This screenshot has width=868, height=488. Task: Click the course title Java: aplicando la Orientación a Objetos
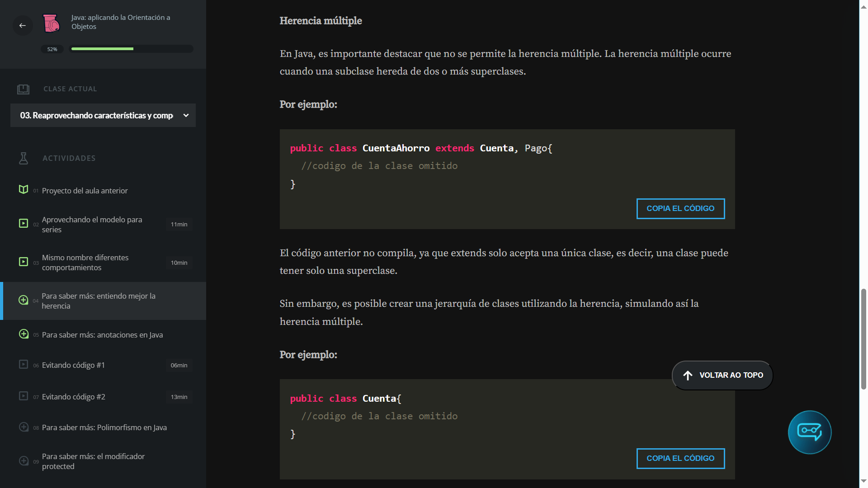click(x=121, y=22)
